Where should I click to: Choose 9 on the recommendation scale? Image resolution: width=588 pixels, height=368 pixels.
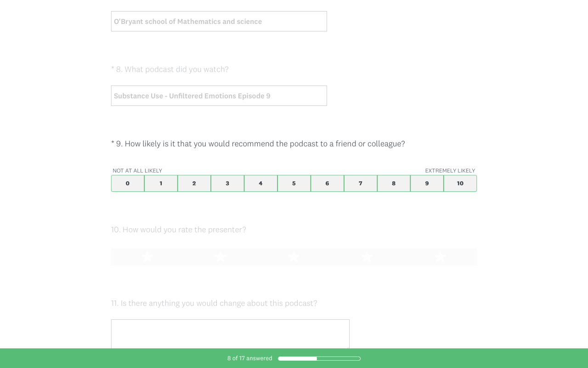(x=427, y=184)
